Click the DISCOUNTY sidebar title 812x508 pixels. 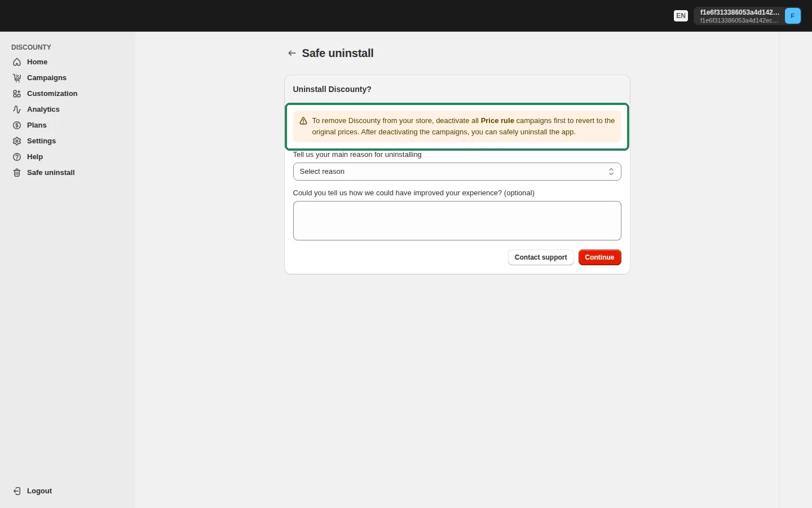point(31,47)
